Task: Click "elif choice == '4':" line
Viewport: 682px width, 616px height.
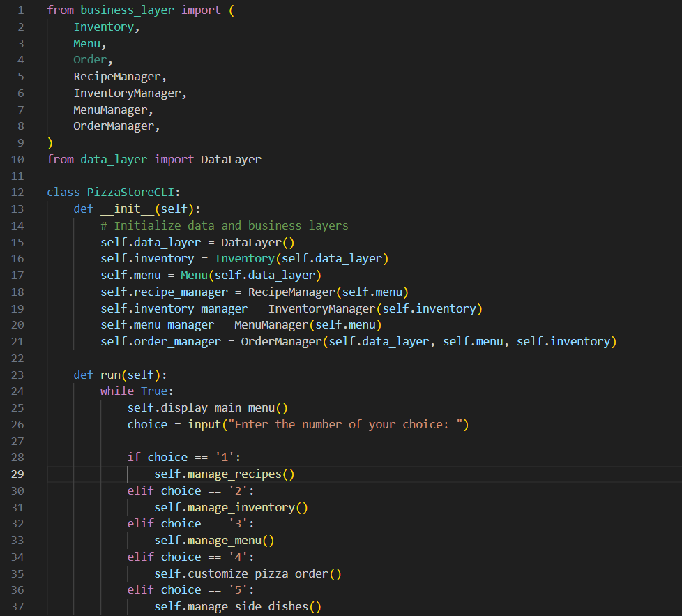Action: (190, 557)
